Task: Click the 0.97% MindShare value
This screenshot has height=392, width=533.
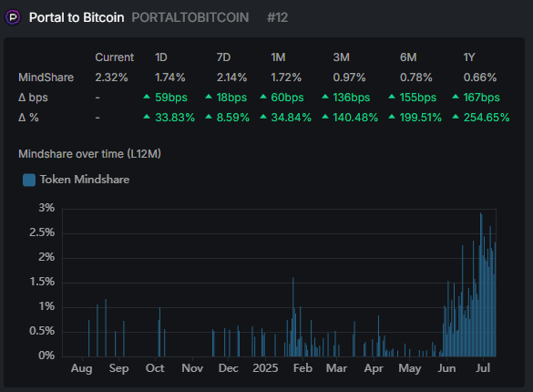Action: click(x=350, y=77)
